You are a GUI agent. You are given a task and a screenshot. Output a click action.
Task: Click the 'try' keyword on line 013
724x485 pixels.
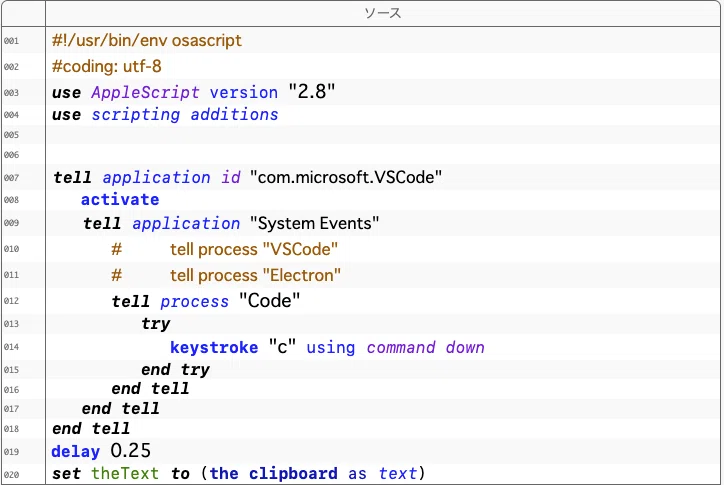pos(156,324)
